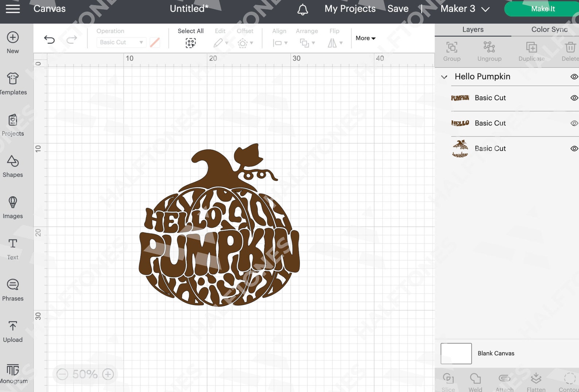The image size is (579, 392).
Task: Toggle visibility of pumpkin shape layer
Action: [574, 148]
